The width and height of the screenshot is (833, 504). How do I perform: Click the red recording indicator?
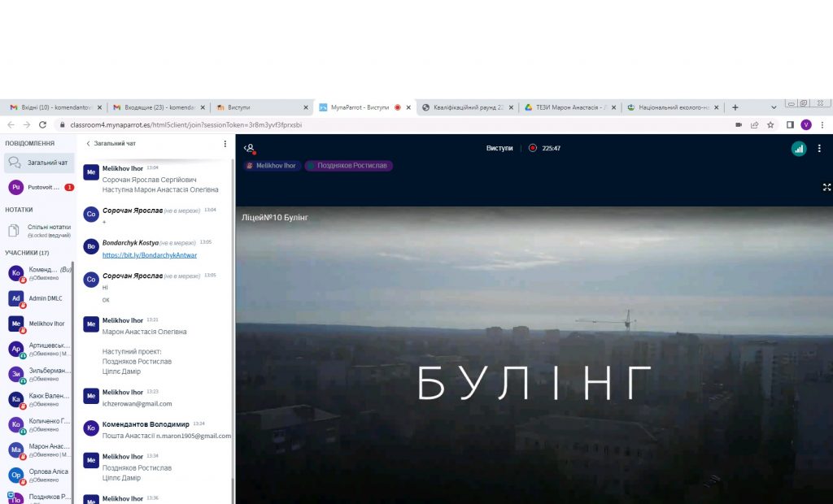533,149
